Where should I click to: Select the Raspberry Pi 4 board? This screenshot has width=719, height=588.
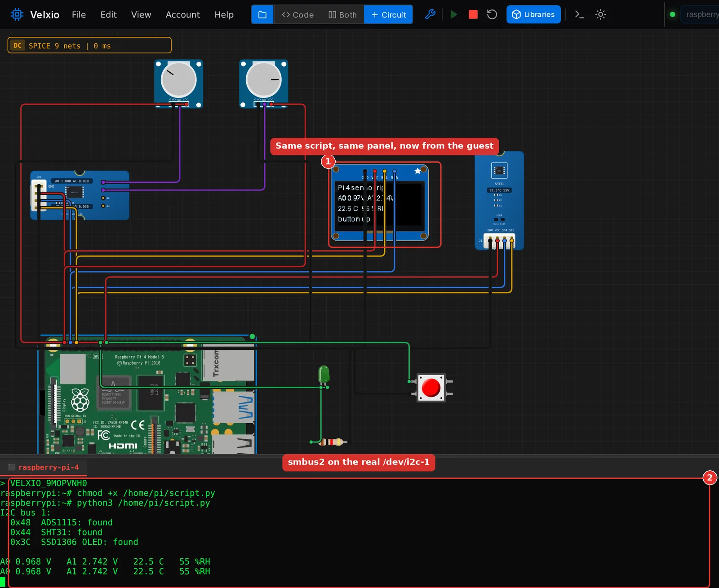[x=147, y=395]
